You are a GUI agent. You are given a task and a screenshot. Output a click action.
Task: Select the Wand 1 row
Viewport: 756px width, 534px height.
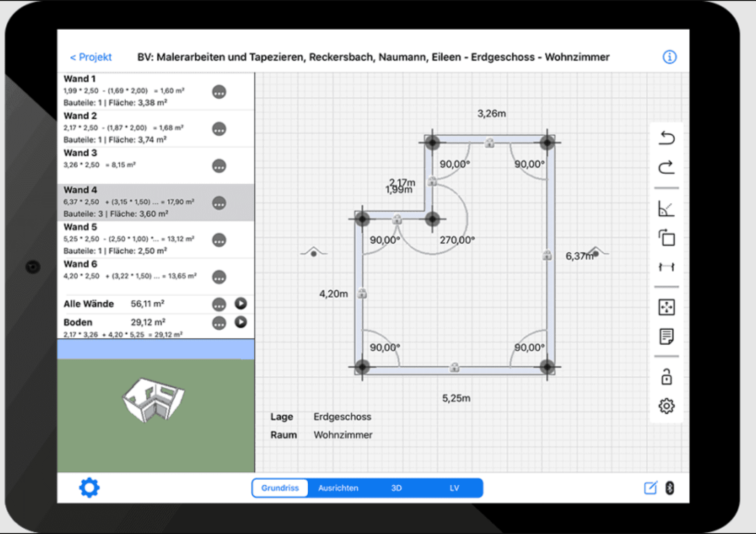(x=156, y=91)
